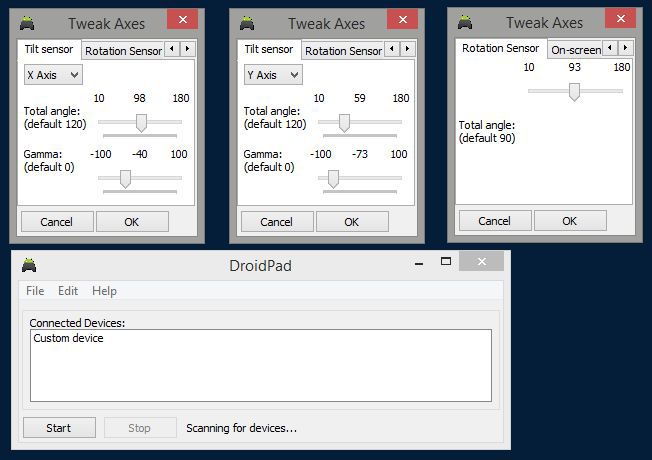Click the gamepad icon in X Axis Tweak Axes window
This screenshot has width=652, height=460.
pyautogui.click(x=27, y=23)
